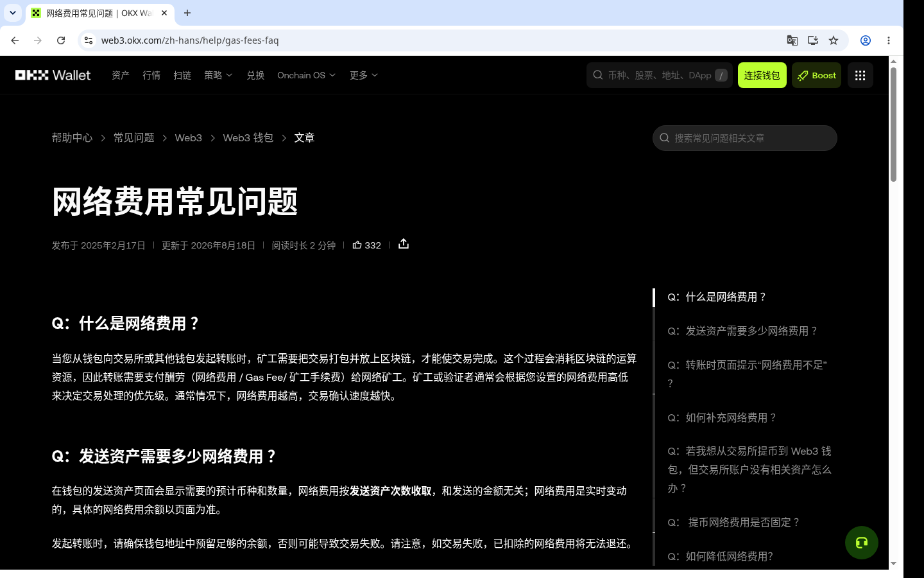This screenshot has width=924, height=578.
Task: Go to 常见问题 breadcrumb link
Action: click(133, 138)
